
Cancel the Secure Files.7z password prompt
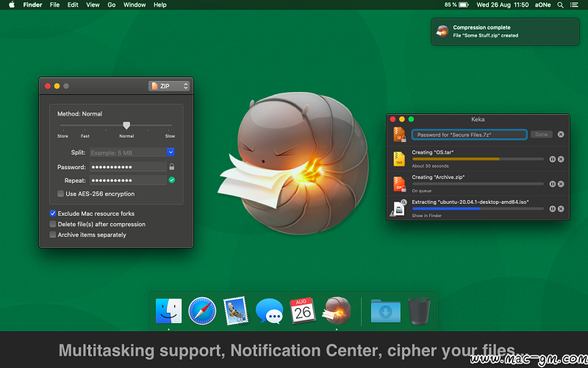pos(561,135)
